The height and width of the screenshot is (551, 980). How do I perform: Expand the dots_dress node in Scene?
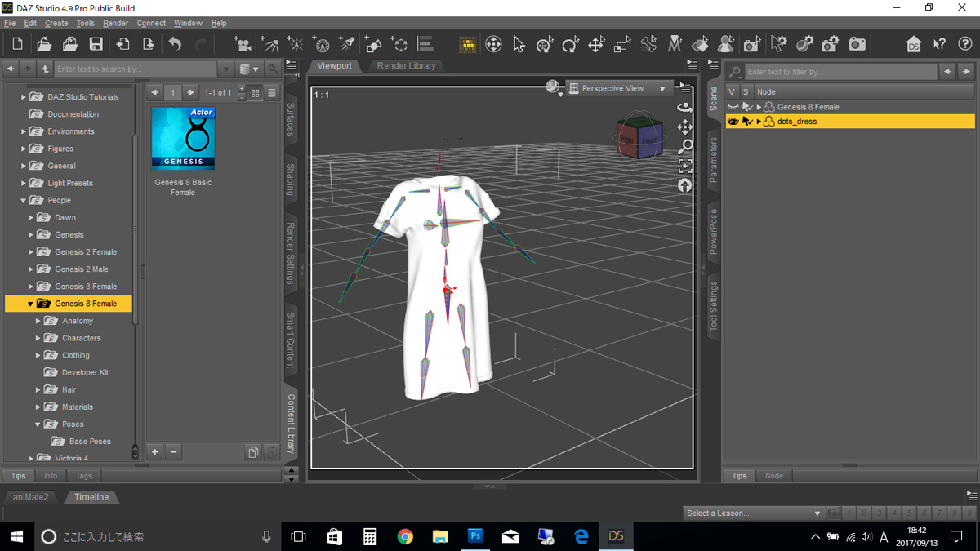point(759,122)
